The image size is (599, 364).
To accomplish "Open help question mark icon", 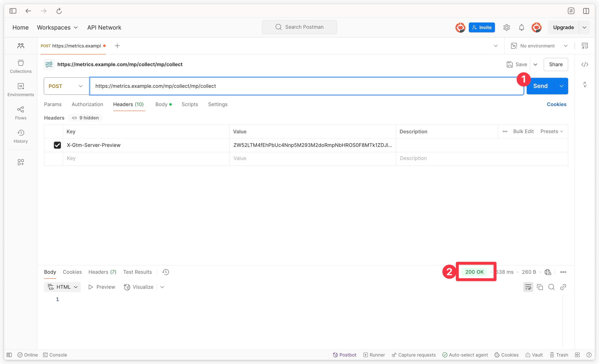I will click(589, 355).
